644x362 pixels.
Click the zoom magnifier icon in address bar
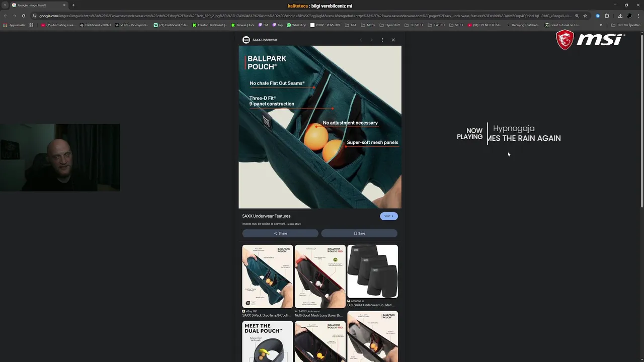point(577,16)
